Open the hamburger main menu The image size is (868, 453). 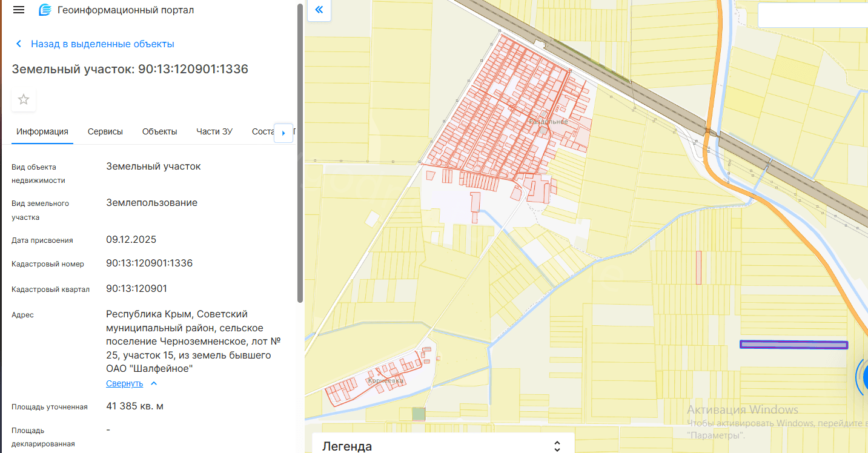click(19, 10)
